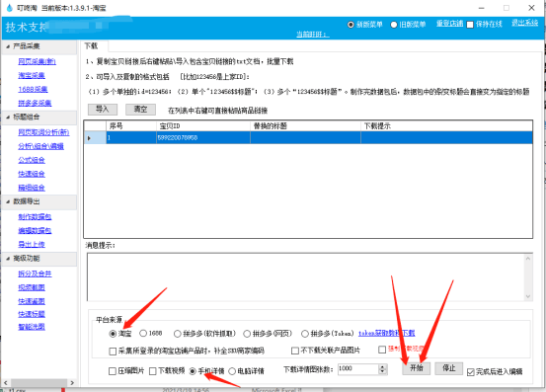Click the water-drop app icon in title bar
Viewport: 546px width, 392px height.
pyautogui.click(x=10, y=7)
